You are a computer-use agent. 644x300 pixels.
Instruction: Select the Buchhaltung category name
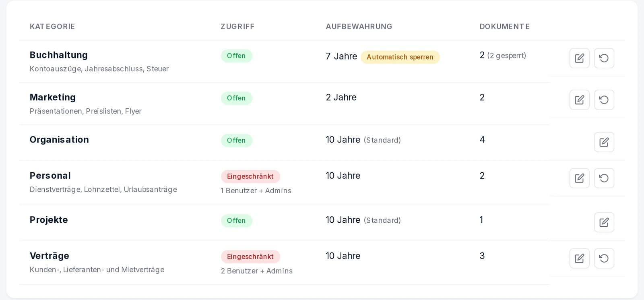tap(59, 55)
